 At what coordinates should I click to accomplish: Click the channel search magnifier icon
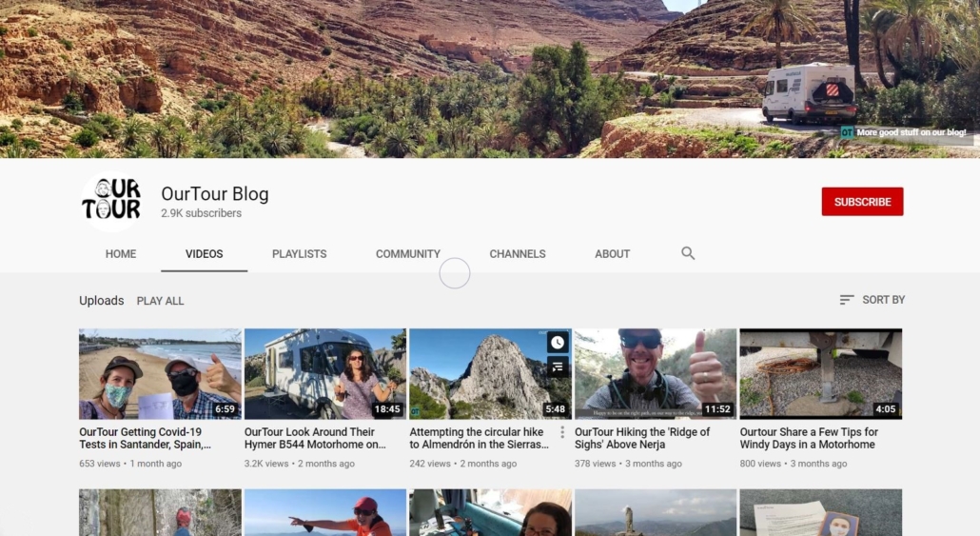pyautogui.click(x=688, y=253)
